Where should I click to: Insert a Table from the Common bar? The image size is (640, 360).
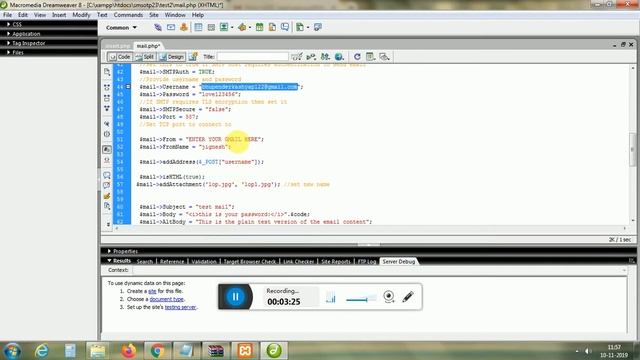[198, 27]
